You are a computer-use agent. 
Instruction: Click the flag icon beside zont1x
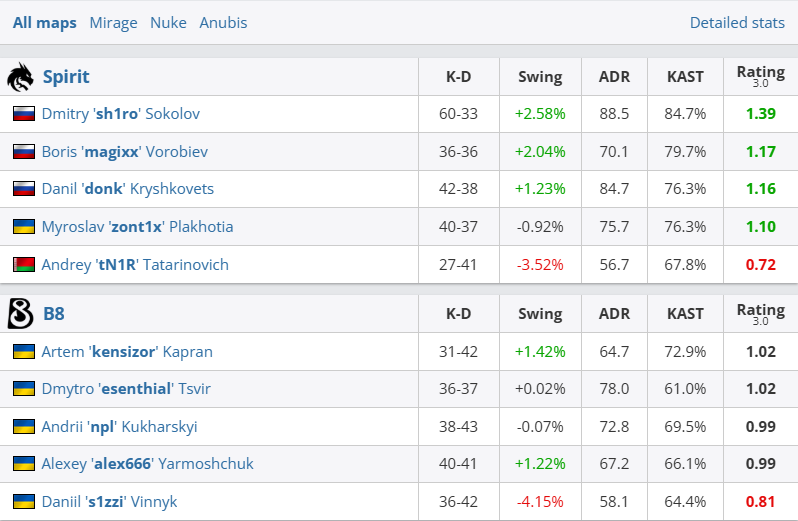tap(24, 227)
